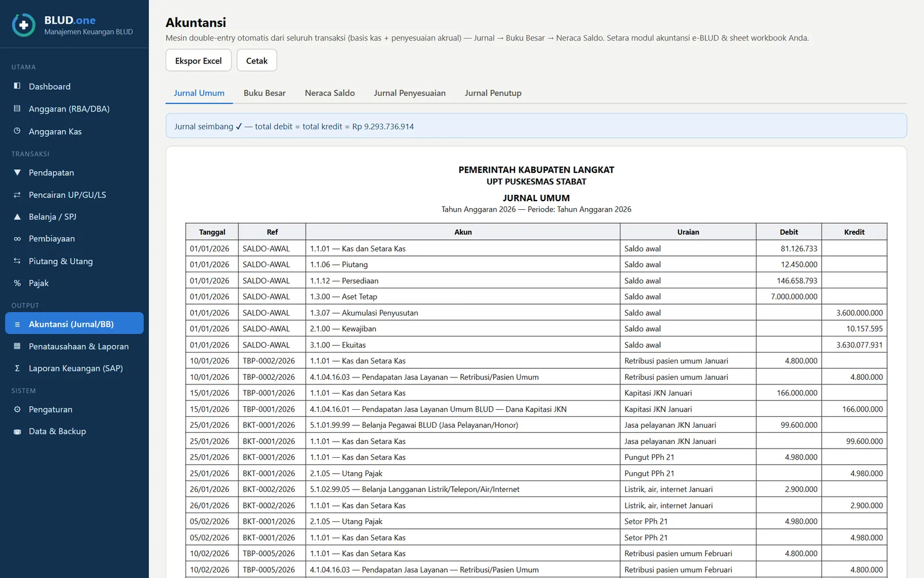Click the Pajak percent icon
Image resolution: width=924 pixels, height=578 pixels.
click(x=17, y=283)
